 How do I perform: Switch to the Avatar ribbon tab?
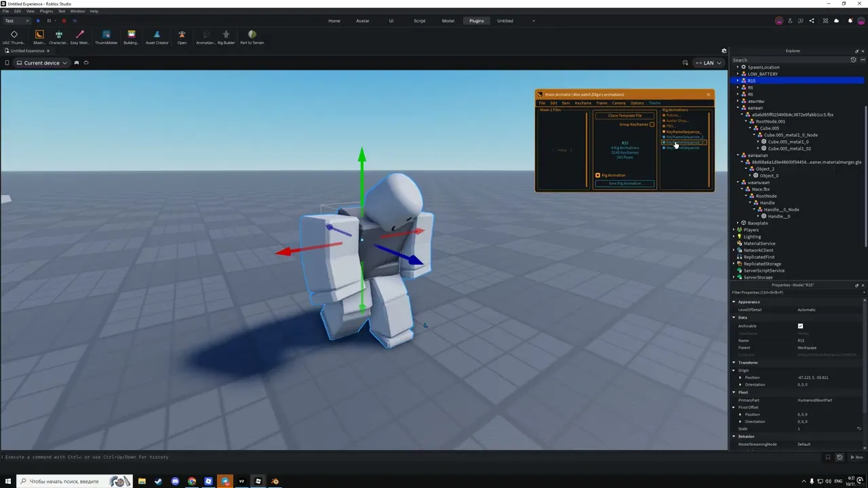[x=363, y=21]
